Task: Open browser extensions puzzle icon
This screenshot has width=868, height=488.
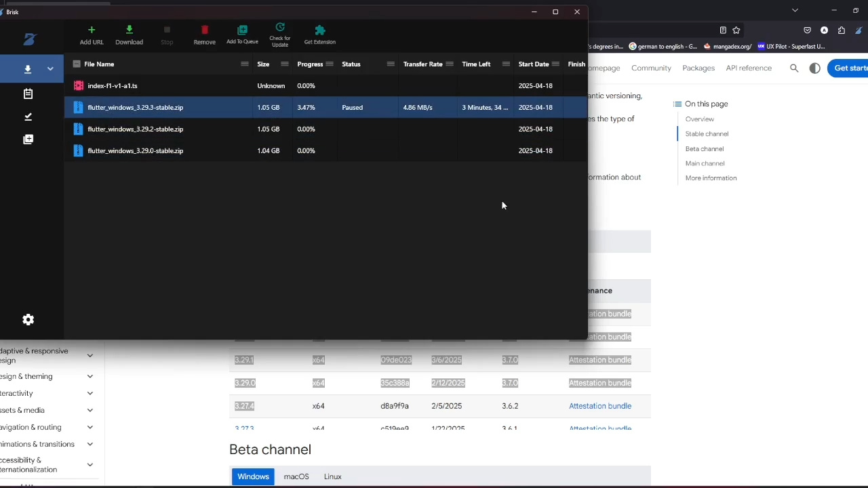Action: (842, 30)
